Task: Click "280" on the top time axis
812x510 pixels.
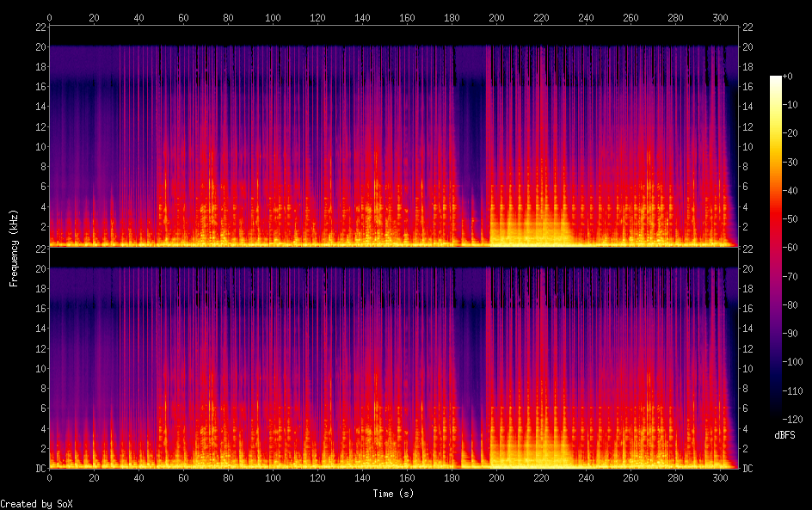Action: click(675, 18)
